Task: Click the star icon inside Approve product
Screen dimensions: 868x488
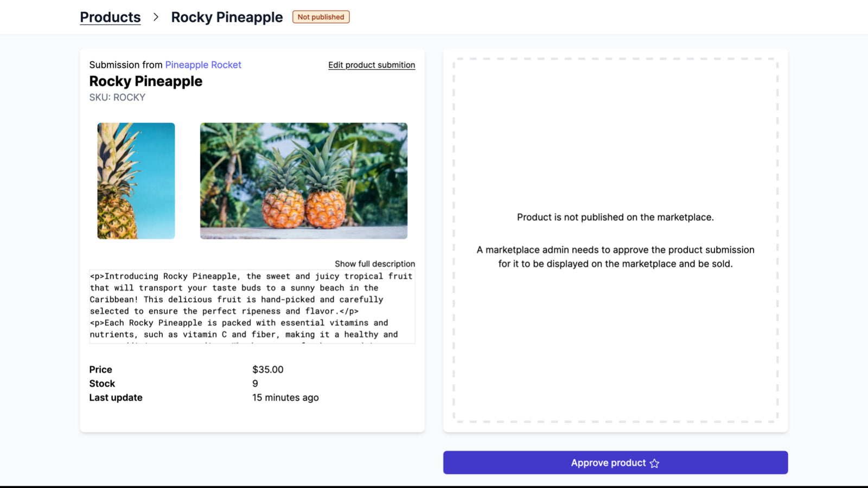Action: click(x=654, y=463)
